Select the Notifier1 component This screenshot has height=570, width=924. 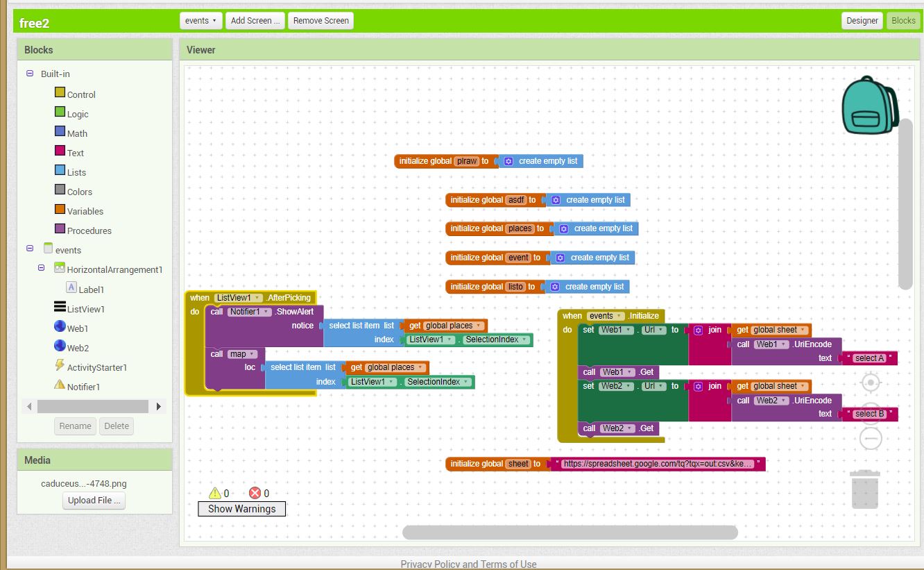pyautogui.click(x=83, y=387)
